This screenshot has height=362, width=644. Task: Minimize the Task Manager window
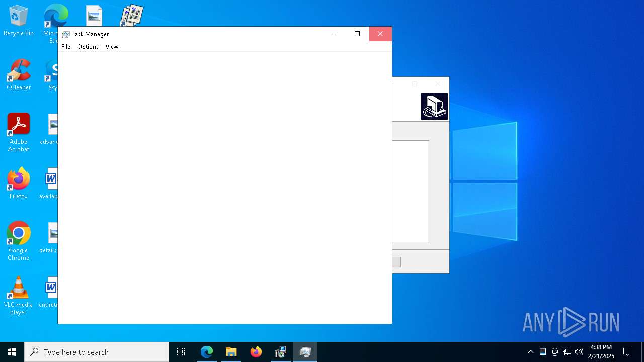click(x=335, y=34)
